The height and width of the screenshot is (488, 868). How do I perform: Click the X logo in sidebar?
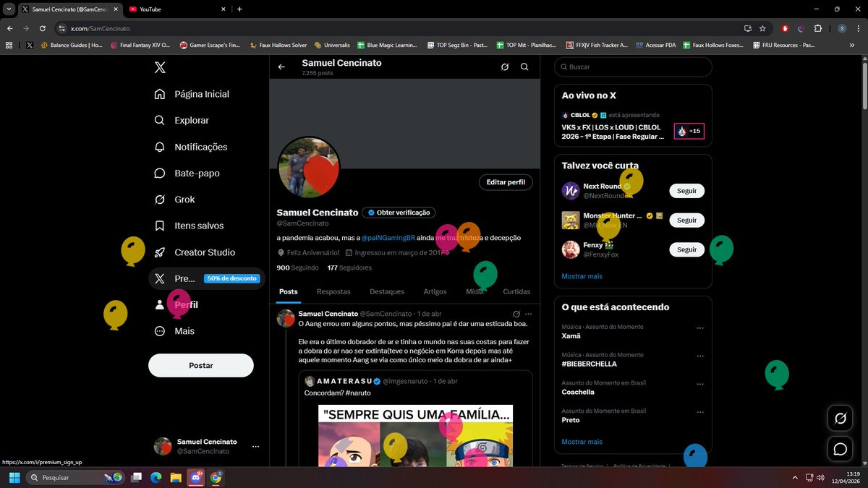(x=160, y=67)
